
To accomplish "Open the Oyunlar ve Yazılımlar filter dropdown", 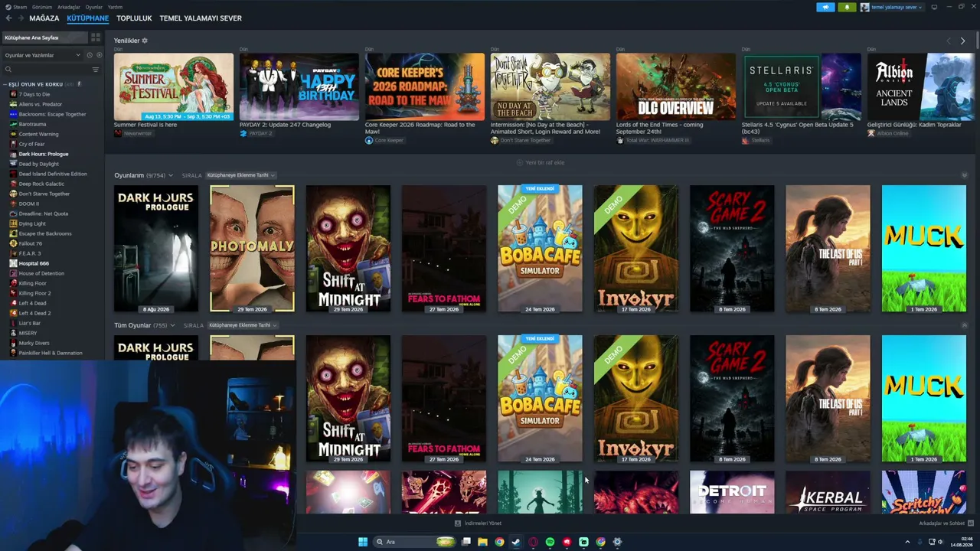I will [42, 55].
